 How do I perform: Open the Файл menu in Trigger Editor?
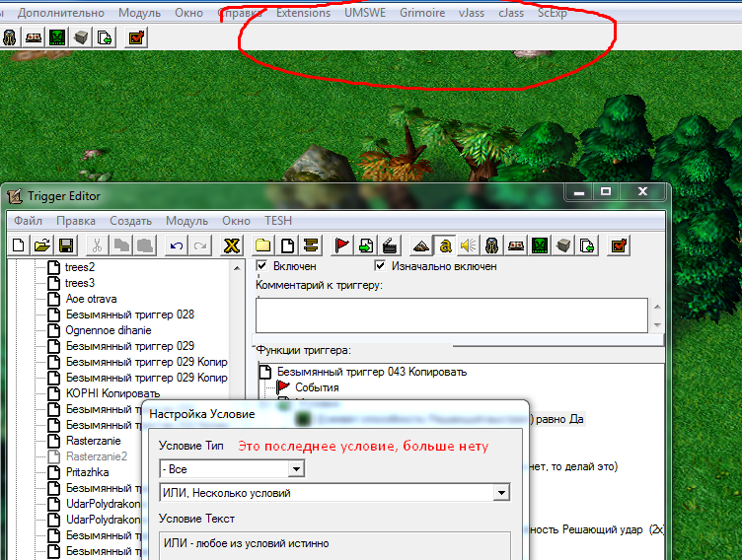click(28, 221)
